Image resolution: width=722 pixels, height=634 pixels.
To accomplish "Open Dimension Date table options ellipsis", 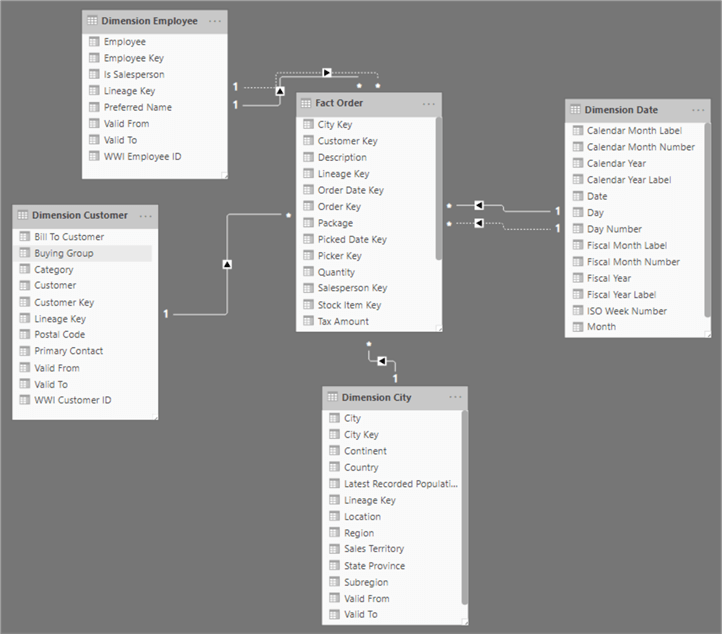I will click(x=698, y=110).
